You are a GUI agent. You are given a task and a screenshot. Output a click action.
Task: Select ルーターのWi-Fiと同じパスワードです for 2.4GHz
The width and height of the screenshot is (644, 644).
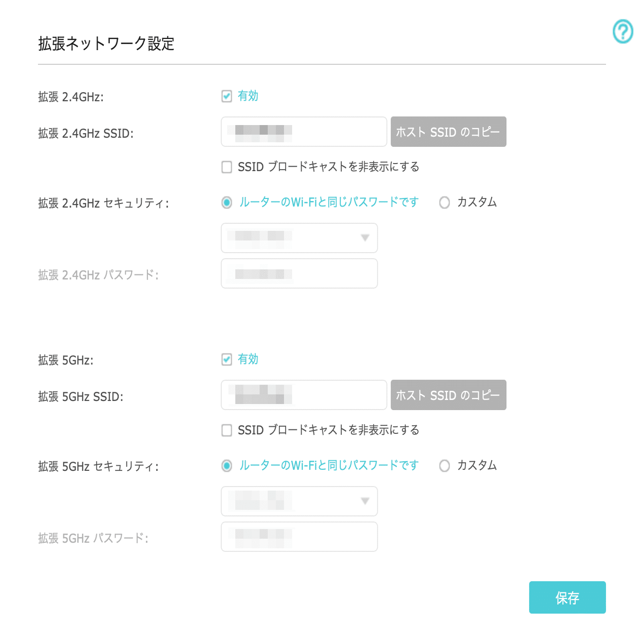(226, 203)
